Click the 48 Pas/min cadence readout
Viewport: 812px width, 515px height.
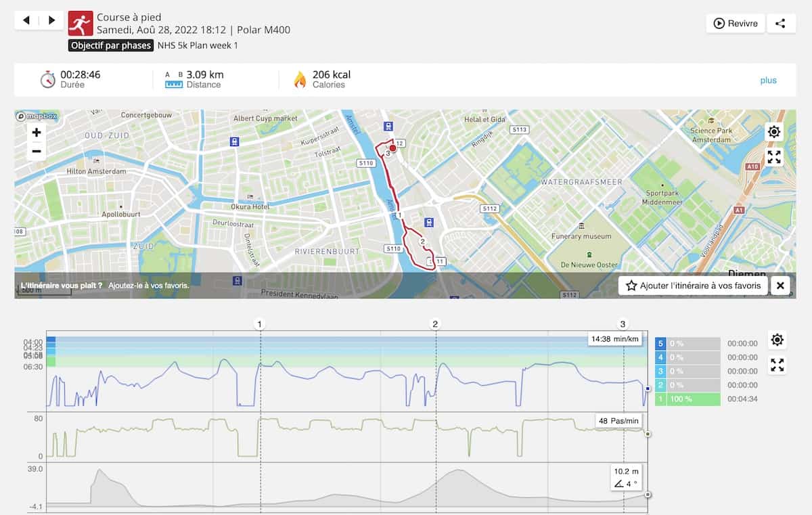(618, 421)
